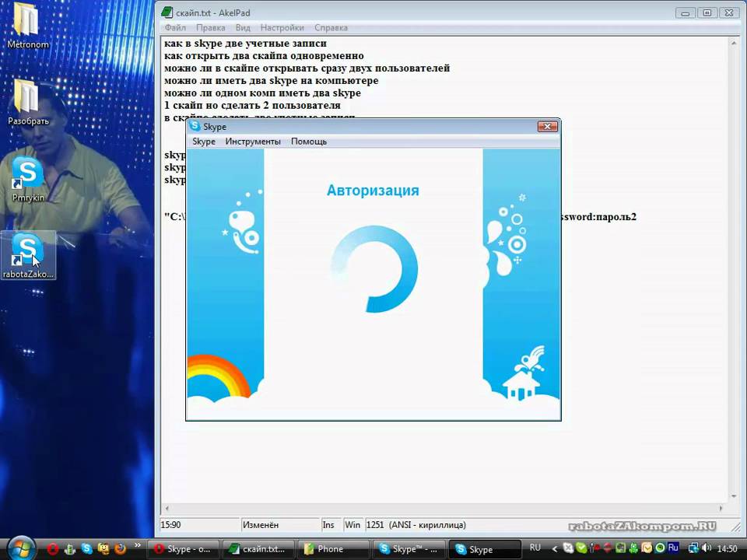
Task: Click the RU language indicator
Action: pos(535,548)
